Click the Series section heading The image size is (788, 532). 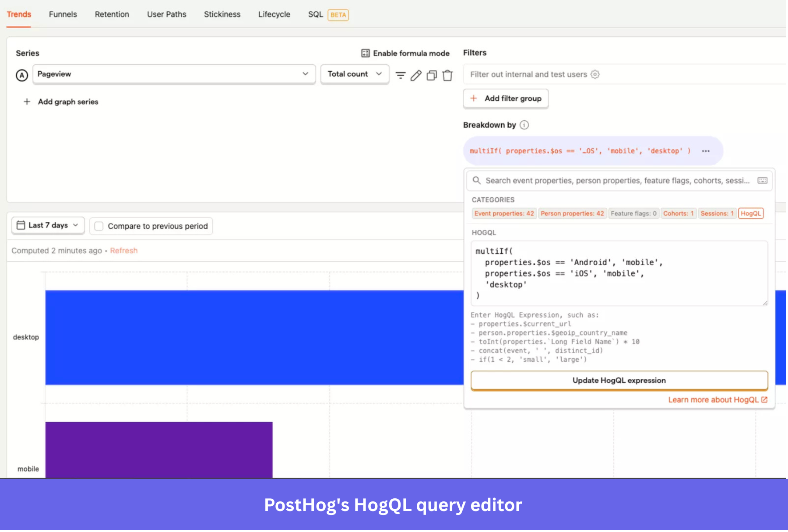tap(28, 53)
